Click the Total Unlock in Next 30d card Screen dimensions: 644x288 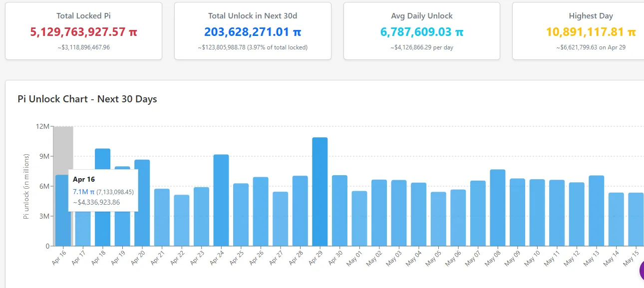pyautogui.click(x=253, y=31)
